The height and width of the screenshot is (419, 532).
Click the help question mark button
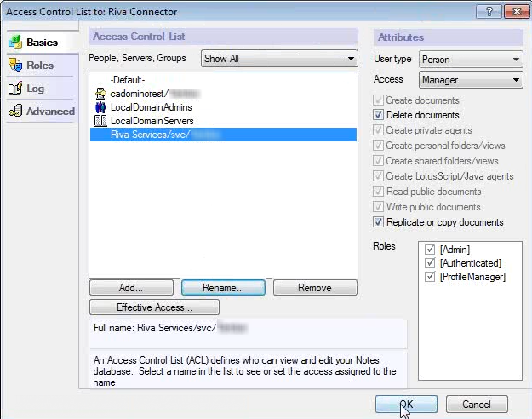(489, 12)
